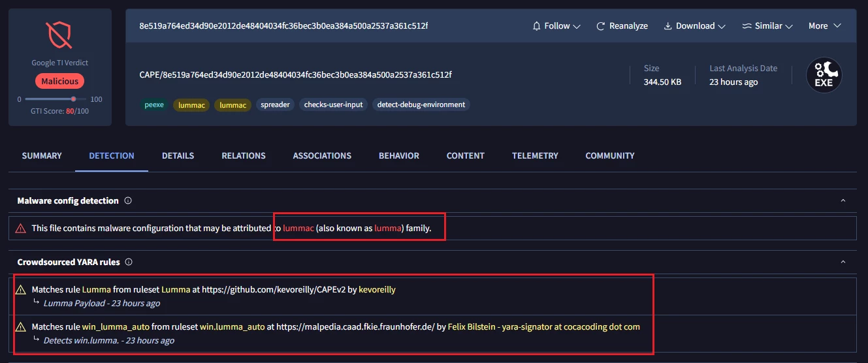Click the 344.50 KB size value
This screenshot has width=868, height=363.
[662, 82]
